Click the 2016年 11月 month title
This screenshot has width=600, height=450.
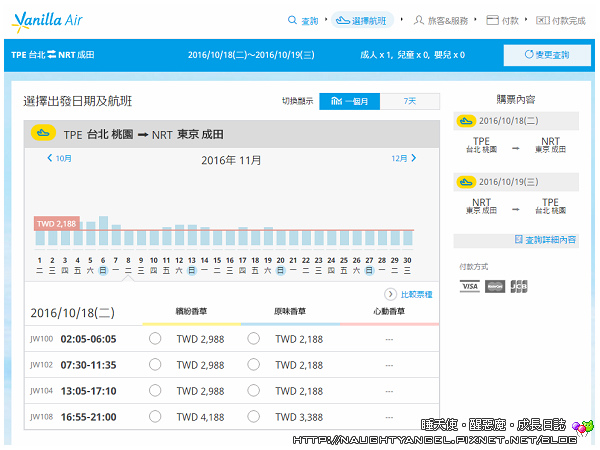[x=231, y=160]
